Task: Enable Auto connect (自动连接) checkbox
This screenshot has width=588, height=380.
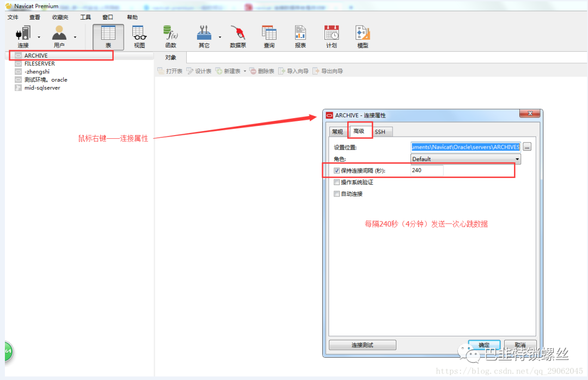Action: (337, 194)
